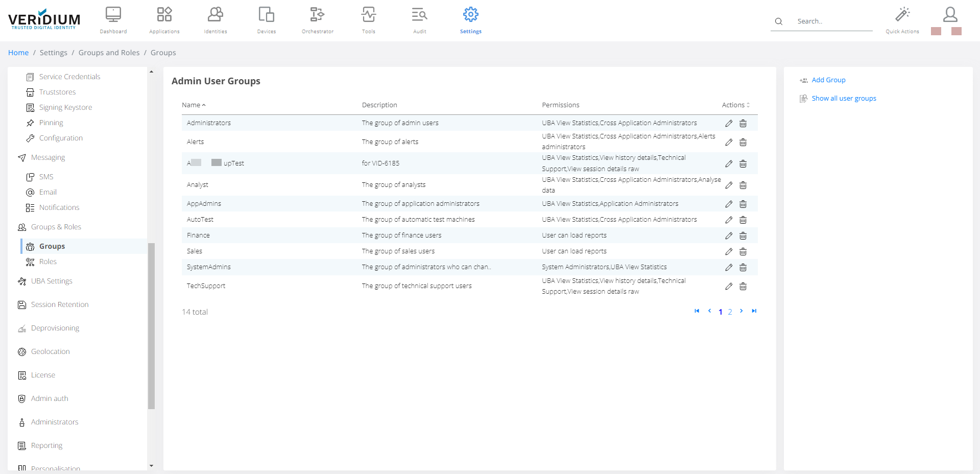
Task: Click Show all user groups link
Action: coord(844,99)
